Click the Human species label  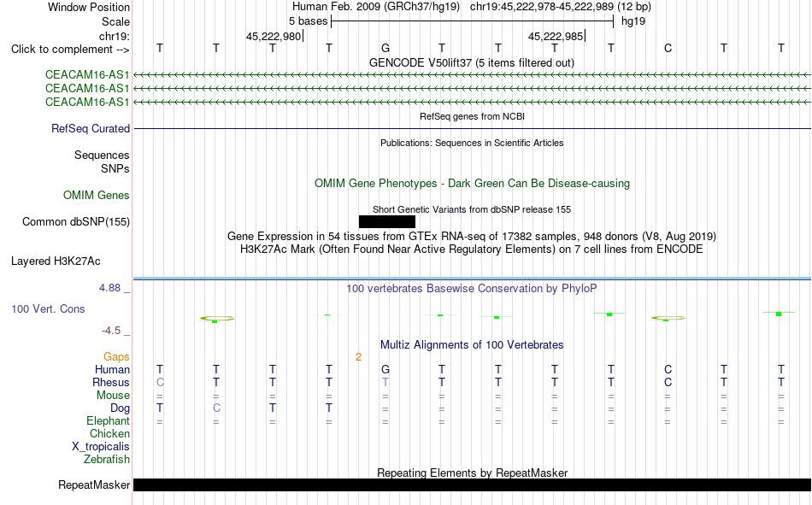pyautogui.click(x=112, y=370)
